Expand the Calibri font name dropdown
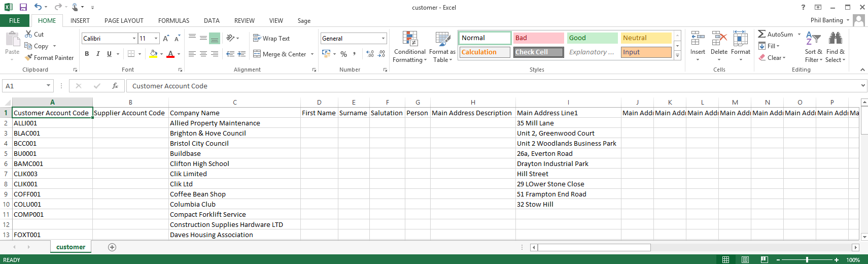Viewport: 868px width, 264px height. tap(134, 39)
